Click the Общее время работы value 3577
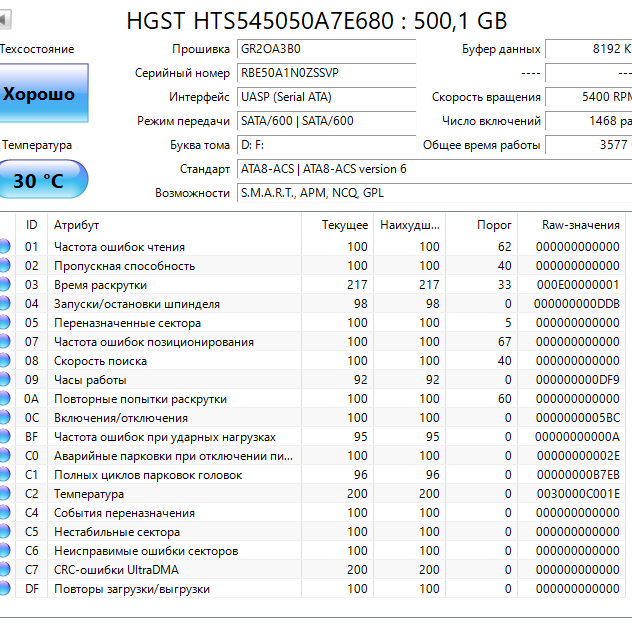 588,145
